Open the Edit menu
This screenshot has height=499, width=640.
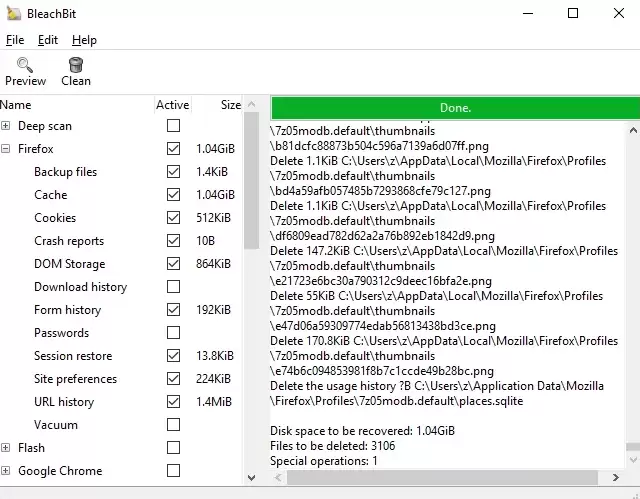pyautogui.click(x=48, y=40)
